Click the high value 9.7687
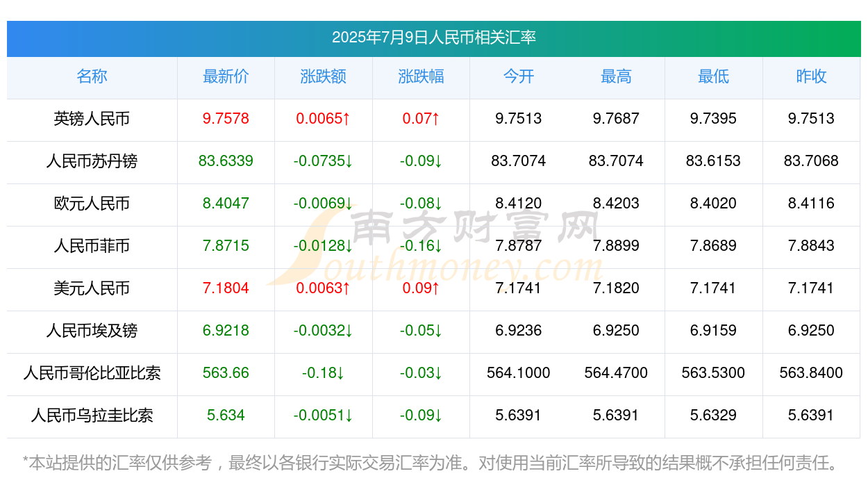The image size is (868, 485). point(616,119)
